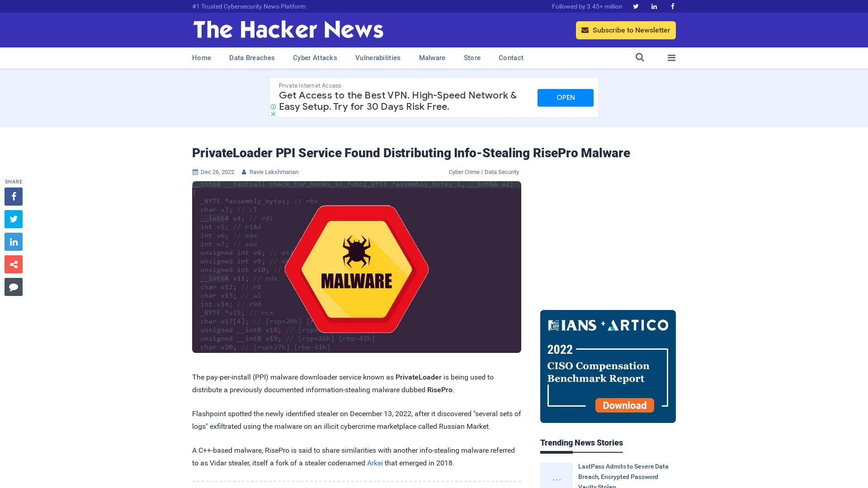868x488 pixels.
Task: Click the LinkedIn share icon
Action: tap(13, 241)
